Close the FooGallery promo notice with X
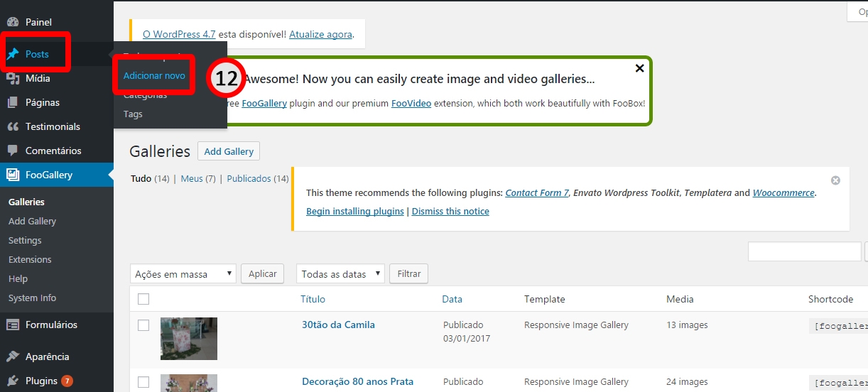The height and width of the screenshot is (392, 868). point(639,68)
